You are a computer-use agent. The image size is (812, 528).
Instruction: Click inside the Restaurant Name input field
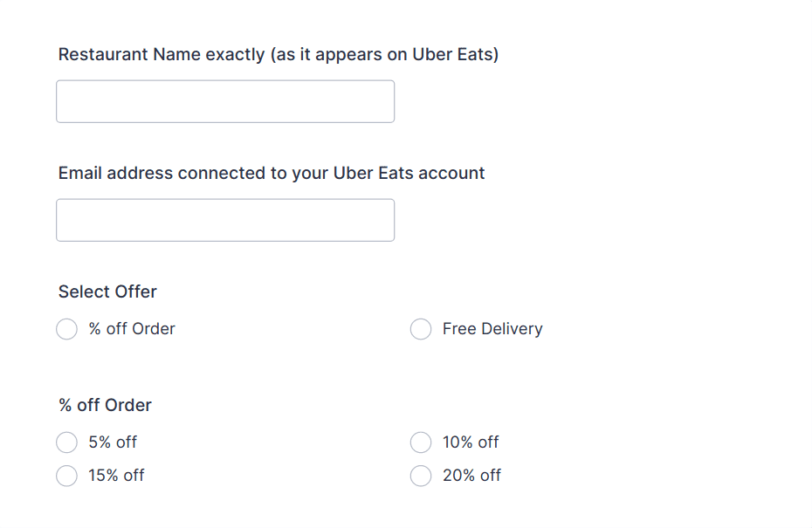click(x=224, y=101)
